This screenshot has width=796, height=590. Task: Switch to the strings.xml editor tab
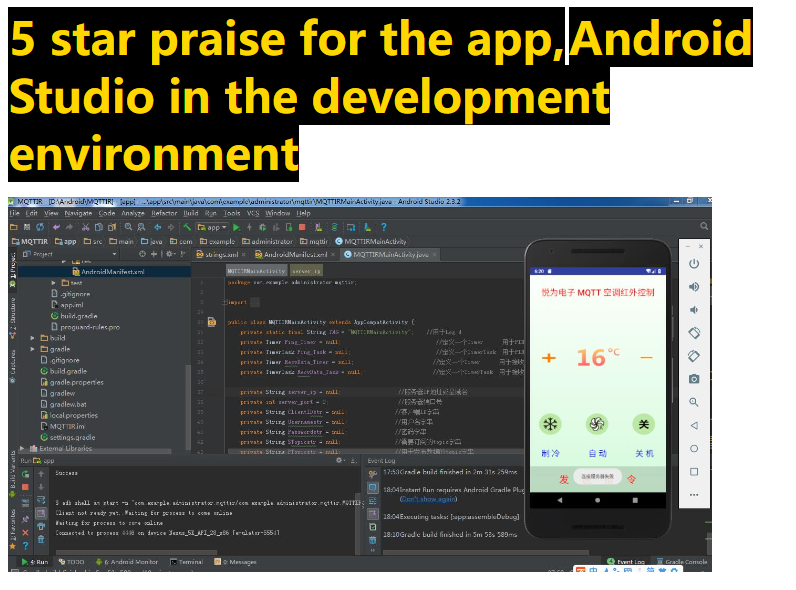click(x=221, y=254)
